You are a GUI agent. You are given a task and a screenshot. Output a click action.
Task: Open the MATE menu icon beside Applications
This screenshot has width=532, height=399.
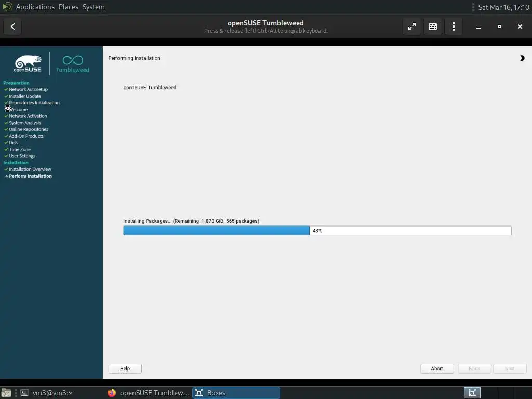7,7
